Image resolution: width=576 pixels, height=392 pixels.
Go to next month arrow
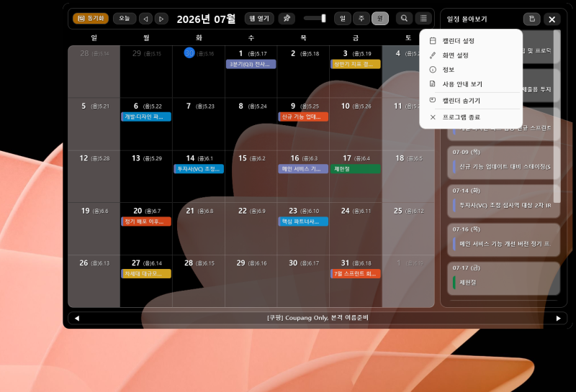[161, 19]
